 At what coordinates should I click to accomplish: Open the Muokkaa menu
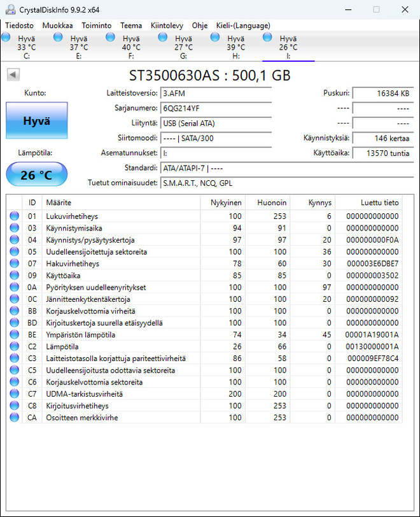pos(57,25)
